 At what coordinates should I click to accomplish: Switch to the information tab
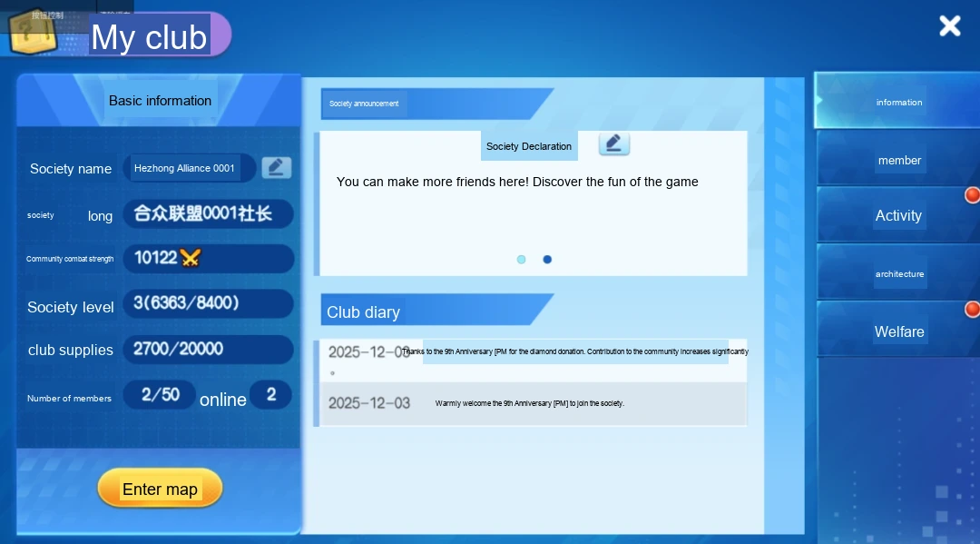pos(898,102)
